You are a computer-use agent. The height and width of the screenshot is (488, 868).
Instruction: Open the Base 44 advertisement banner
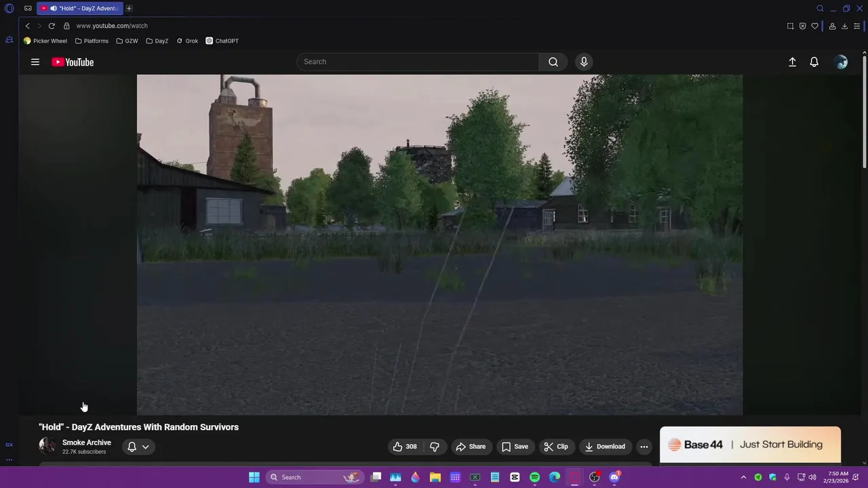click(x=750, y=445)
